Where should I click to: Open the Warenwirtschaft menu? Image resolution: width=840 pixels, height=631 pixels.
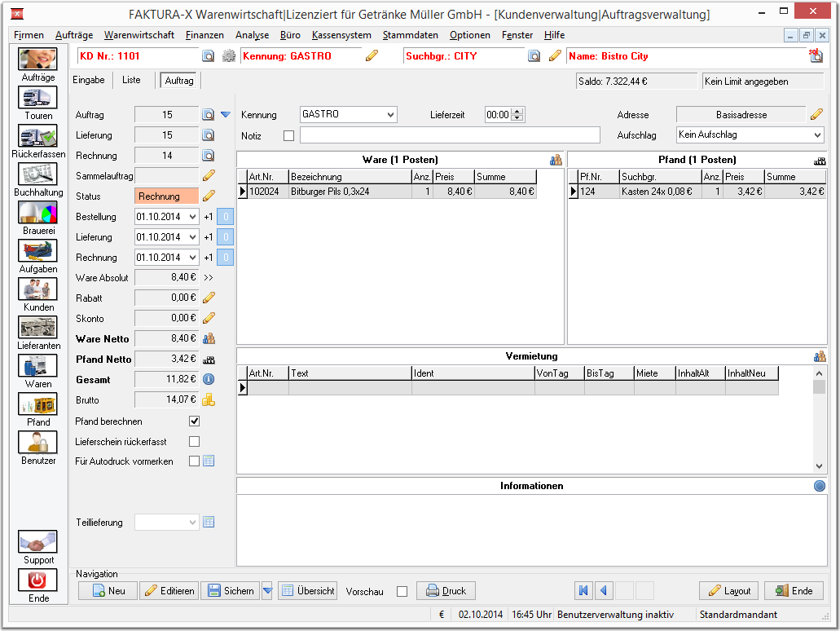coord(139,35)
